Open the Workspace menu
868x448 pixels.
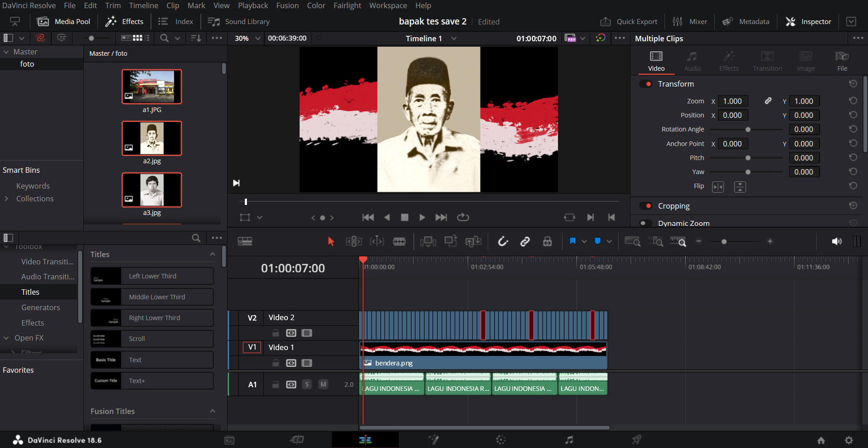coord(388,5)
